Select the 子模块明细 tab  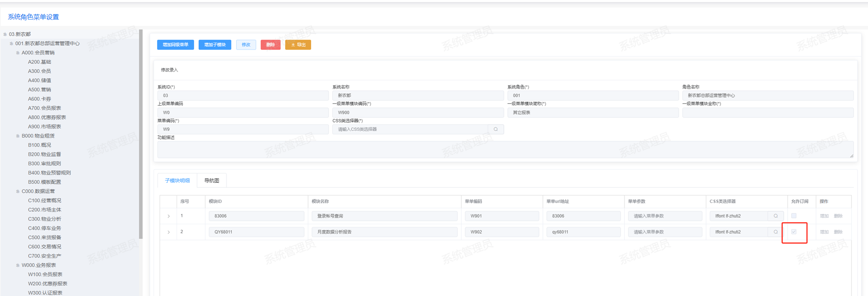pos(177,180)
